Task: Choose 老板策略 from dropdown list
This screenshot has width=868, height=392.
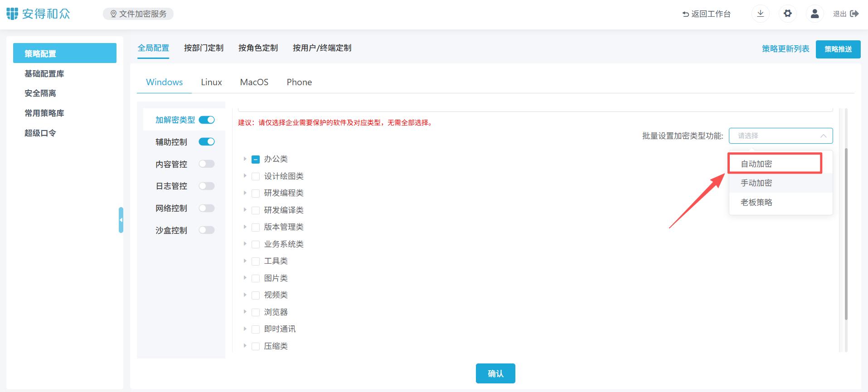Action: 781,203
